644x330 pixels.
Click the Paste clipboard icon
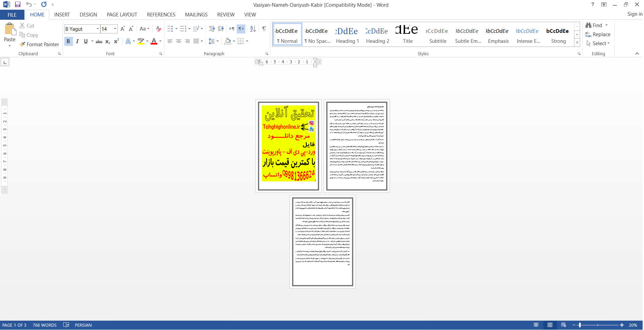pyautogui.click(x=10, y=29)
